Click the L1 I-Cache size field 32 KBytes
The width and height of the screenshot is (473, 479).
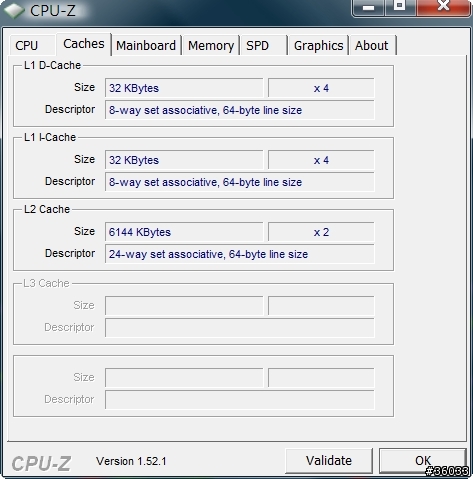(x=184, y=160)
